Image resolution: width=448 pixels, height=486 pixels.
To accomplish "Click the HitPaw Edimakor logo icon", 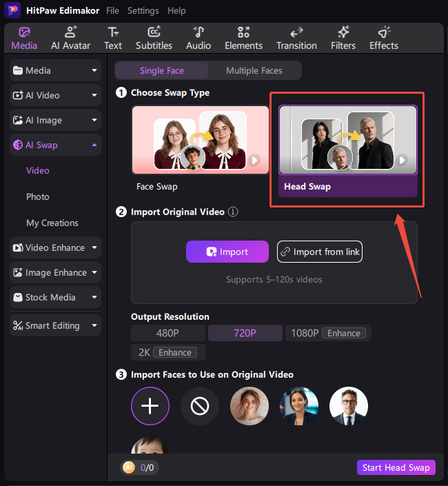I will click(x=12, y=10).
